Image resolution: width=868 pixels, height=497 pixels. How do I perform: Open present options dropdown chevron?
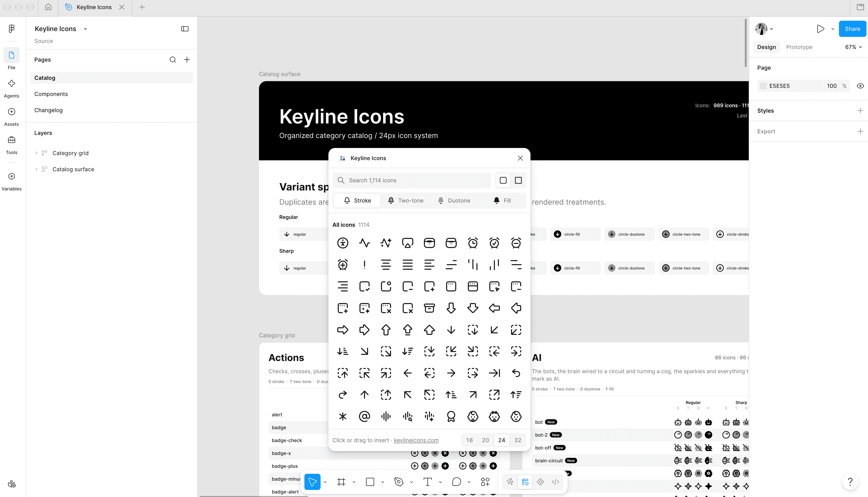832,29
